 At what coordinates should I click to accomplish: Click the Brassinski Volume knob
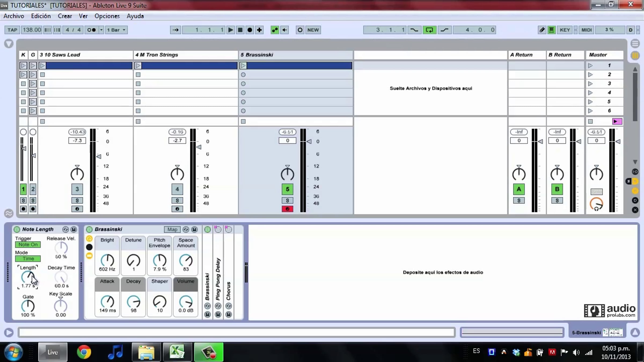point(186,302)
